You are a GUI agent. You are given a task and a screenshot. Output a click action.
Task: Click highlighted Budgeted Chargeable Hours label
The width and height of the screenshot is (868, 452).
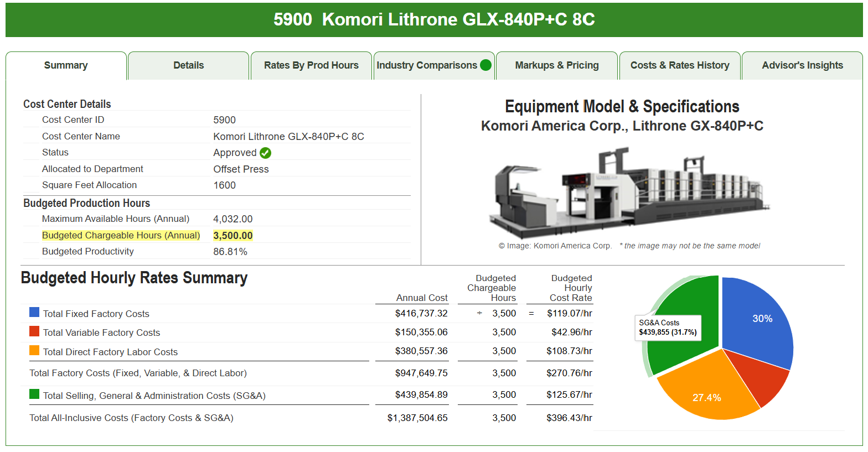(x=121, y=235)
